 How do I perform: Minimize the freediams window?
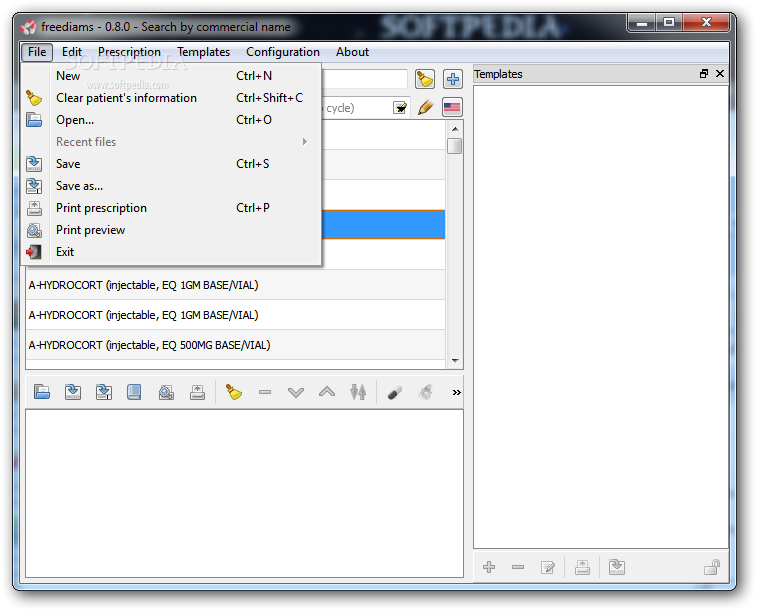click(x=642, y=22)
